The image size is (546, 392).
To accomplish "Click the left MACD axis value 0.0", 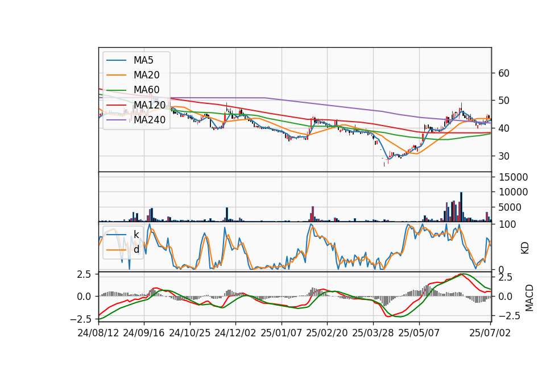I will pyautogui.click(x=84, y=297).
